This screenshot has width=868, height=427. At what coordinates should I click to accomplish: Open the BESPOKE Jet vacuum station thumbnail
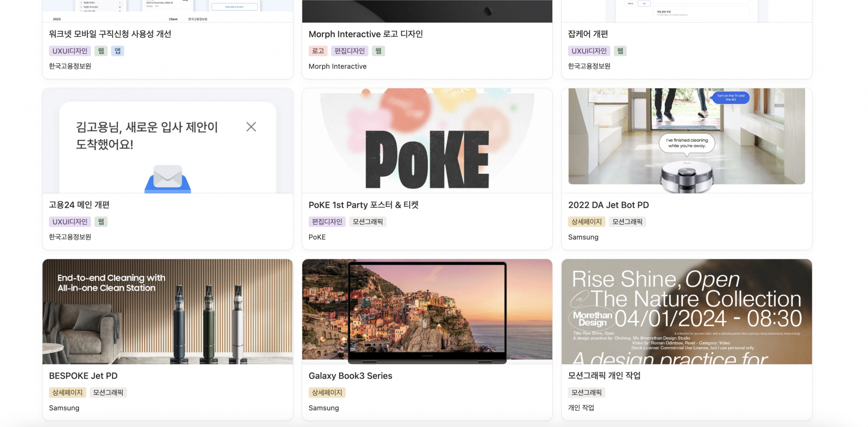coord(167,312)
